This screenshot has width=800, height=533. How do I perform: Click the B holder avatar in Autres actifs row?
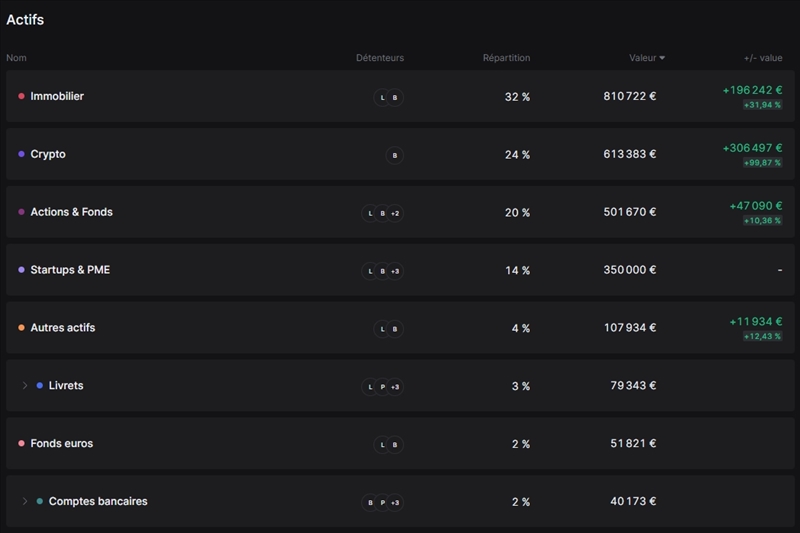tap(395, 329)
